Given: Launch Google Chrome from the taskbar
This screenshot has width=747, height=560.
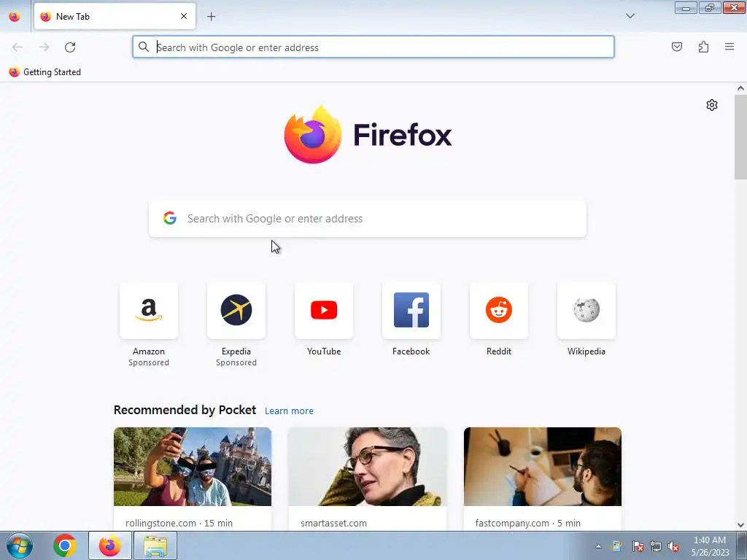Looking at the screenshot, I should (65, 545).
